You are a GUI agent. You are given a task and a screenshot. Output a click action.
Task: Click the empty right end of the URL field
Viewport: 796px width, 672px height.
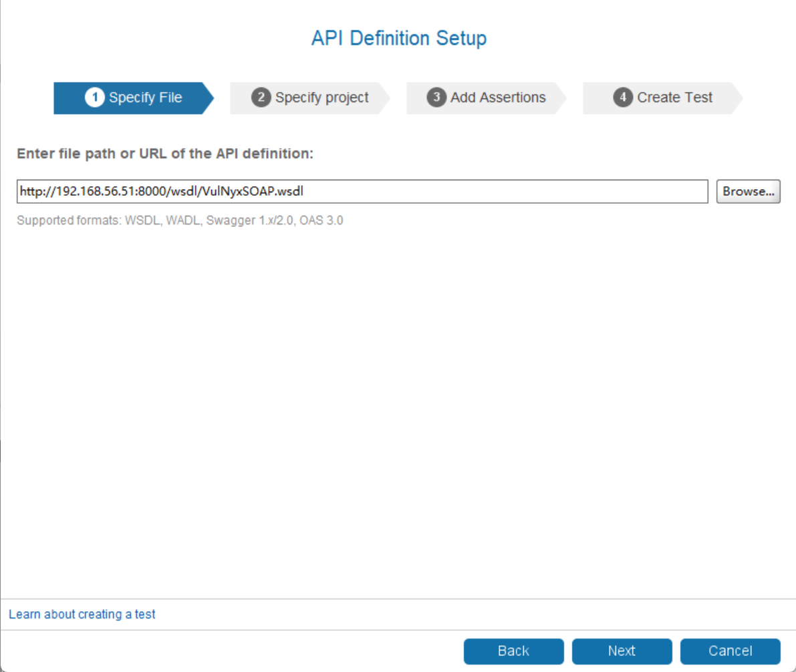click(x=602, y=191)
